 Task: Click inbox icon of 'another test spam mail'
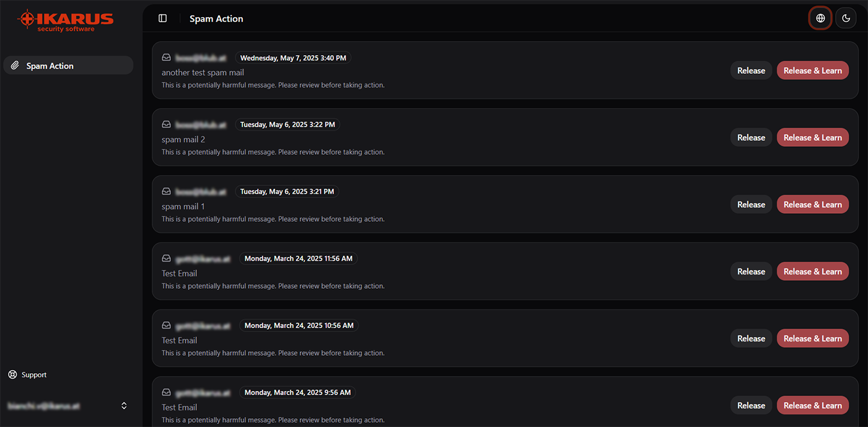point(166,58)
